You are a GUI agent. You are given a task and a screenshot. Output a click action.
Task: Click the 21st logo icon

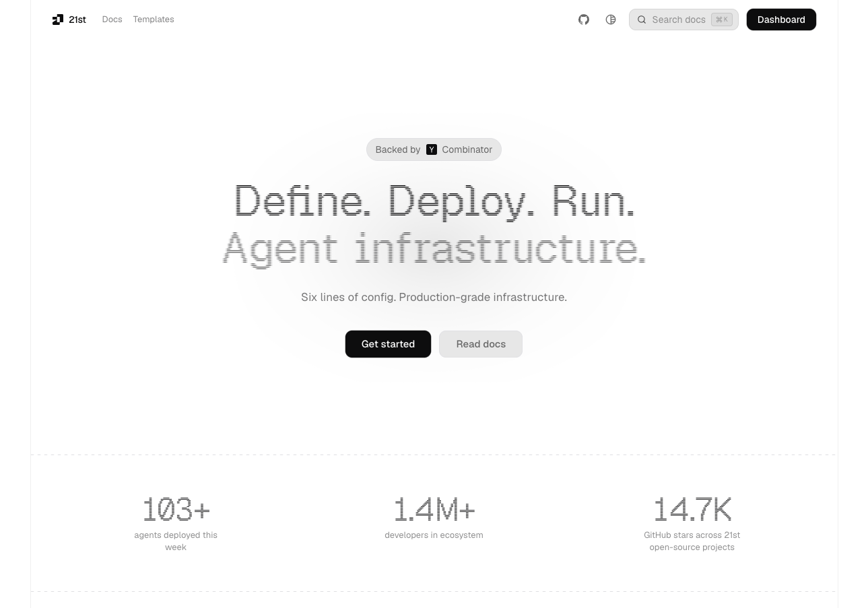(58, 20)
